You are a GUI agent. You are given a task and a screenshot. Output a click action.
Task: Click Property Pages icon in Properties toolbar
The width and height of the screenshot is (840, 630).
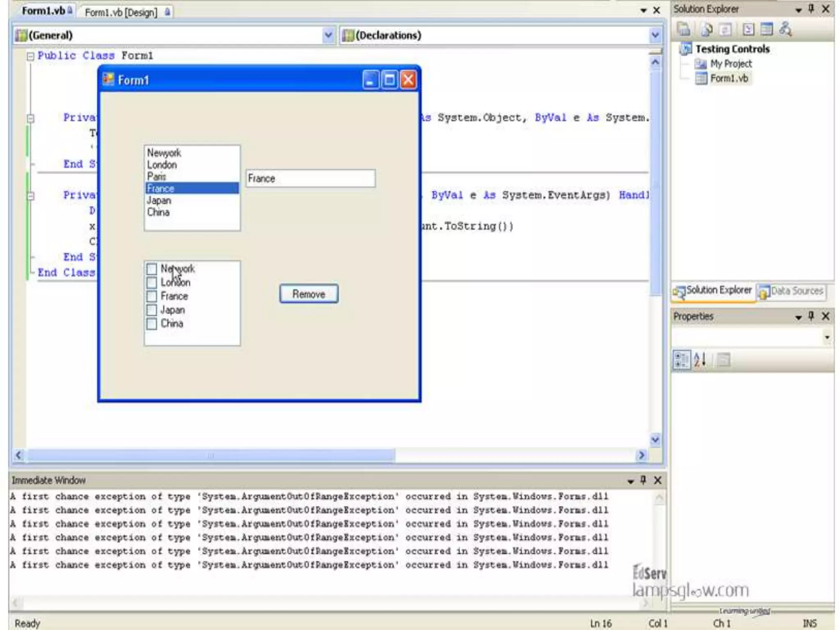point(724,360)
